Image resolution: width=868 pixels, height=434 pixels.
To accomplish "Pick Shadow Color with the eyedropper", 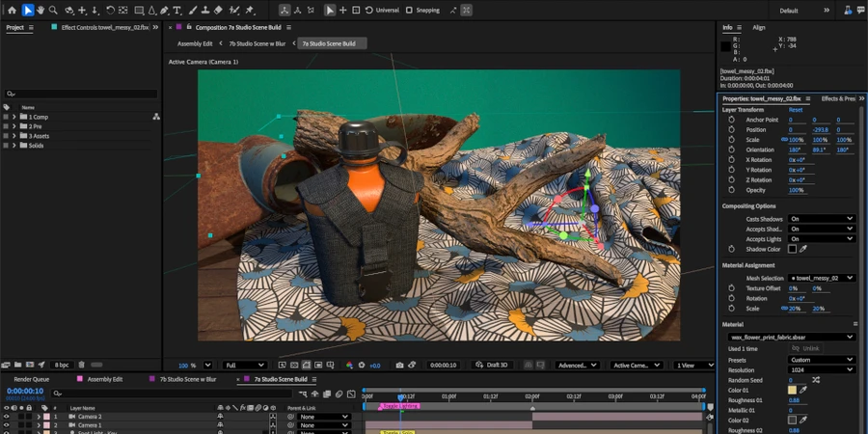I will 803,249.
